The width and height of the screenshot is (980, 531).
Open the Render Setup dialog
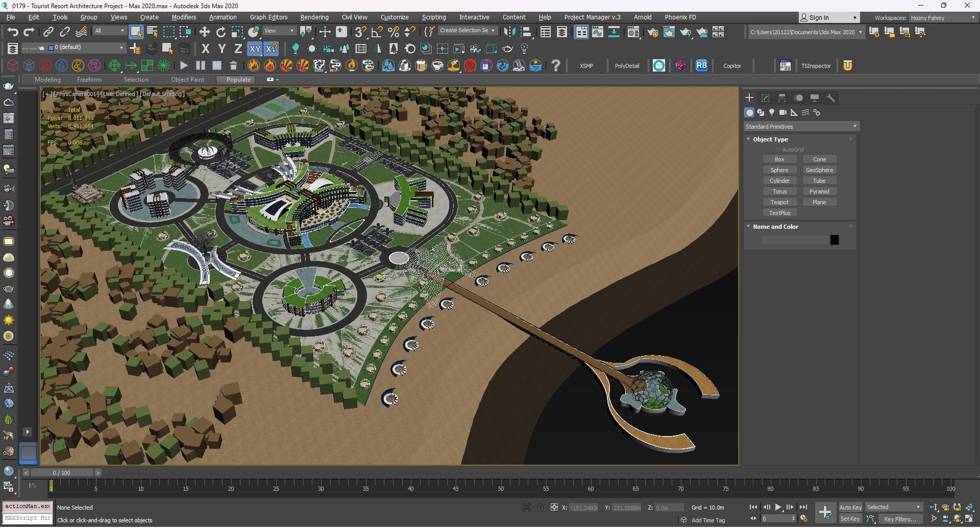[653, 32]
